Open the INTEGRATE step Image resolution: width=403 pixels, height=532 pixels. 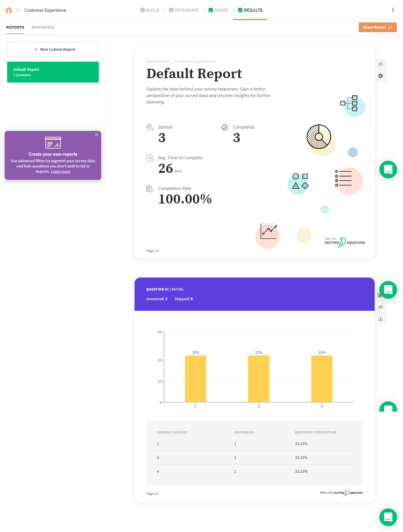point(184,10)
